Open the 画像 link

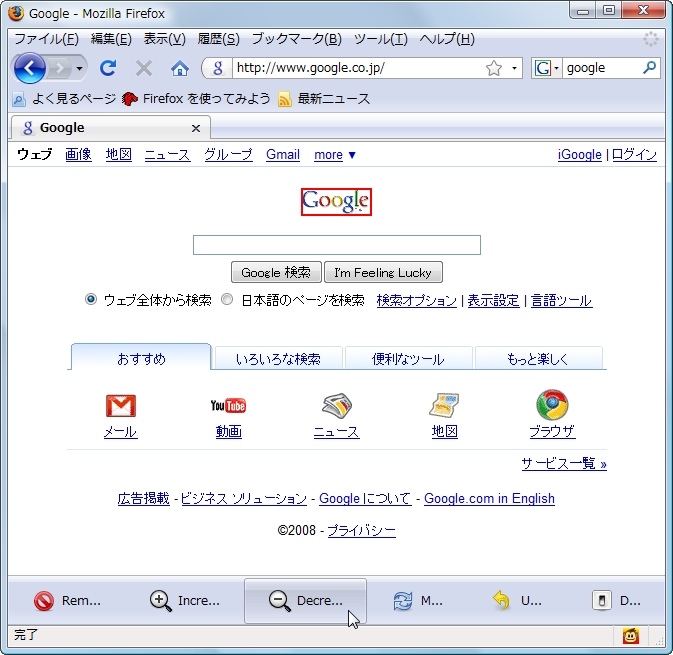(x=78, y=155)
